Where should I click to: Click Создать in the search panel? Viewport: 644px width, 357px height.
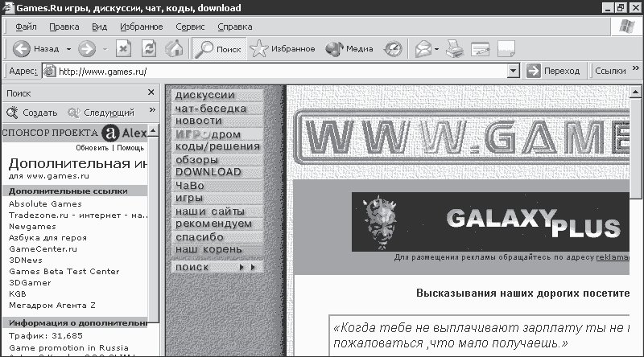click(x=32, y=113)
